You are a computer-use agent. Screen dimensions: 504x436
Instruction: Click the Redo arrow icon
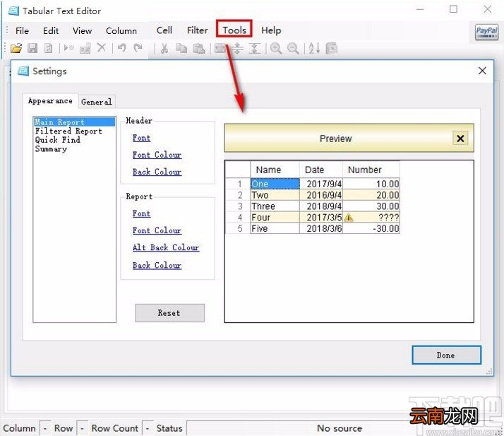(138, 48)
